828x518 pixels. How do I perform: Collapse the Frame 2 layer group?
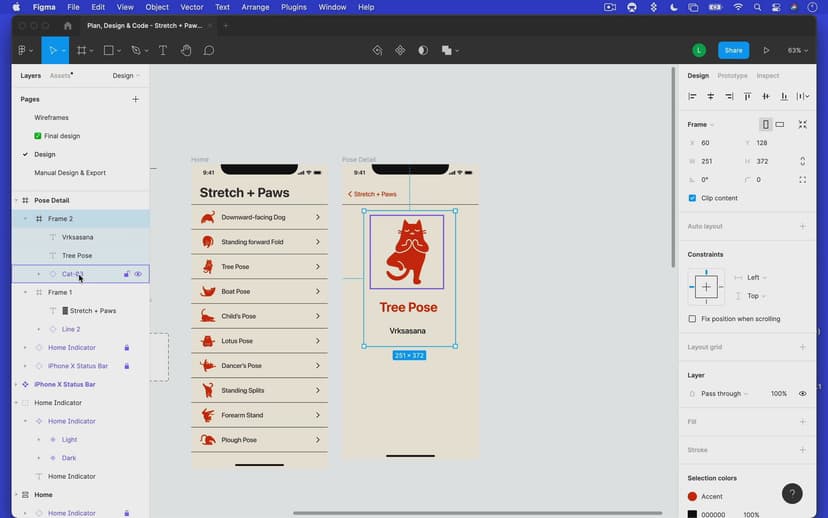point(27,218)
